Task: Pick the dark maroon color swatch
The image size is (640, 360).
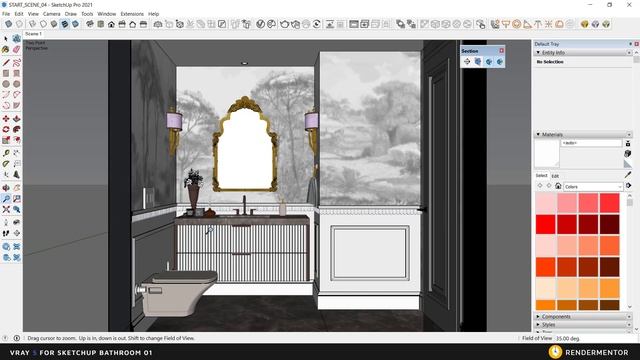Action: coord(609,224)
